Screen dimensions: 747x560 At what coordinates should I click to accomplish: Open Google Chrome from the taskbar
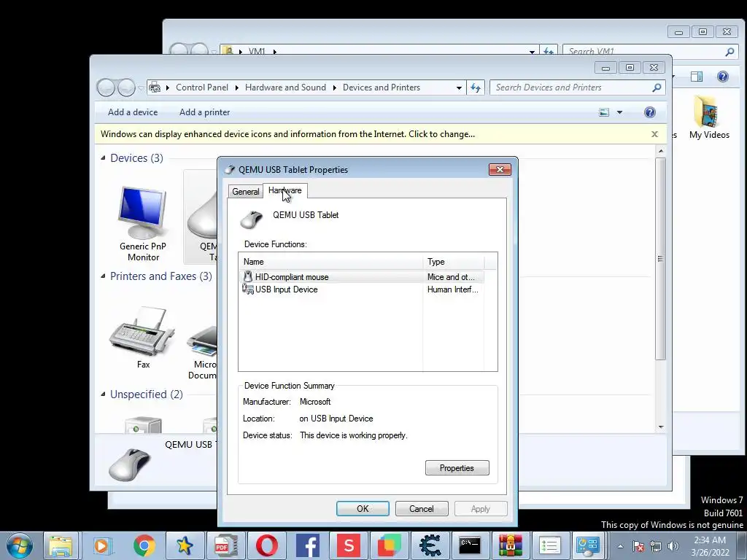[144, 545]
